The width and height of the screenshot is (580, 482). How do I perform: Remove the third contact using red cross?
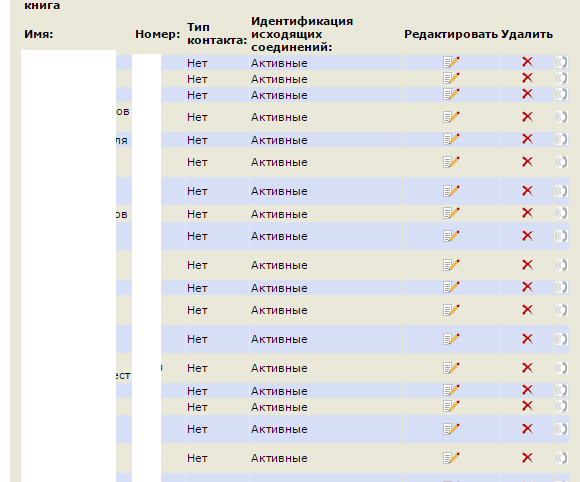(527, 94)
